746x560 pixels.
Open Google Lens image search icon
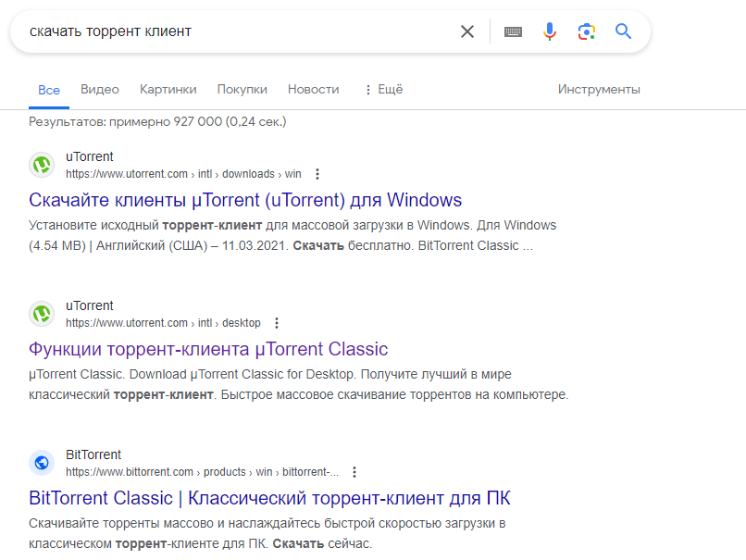587,31
